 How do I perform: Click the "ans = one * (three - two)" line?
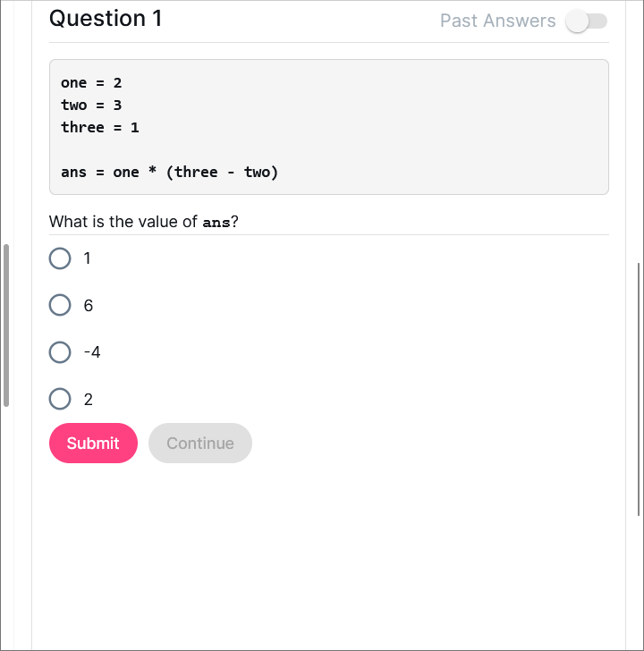(x=170, y=172)
